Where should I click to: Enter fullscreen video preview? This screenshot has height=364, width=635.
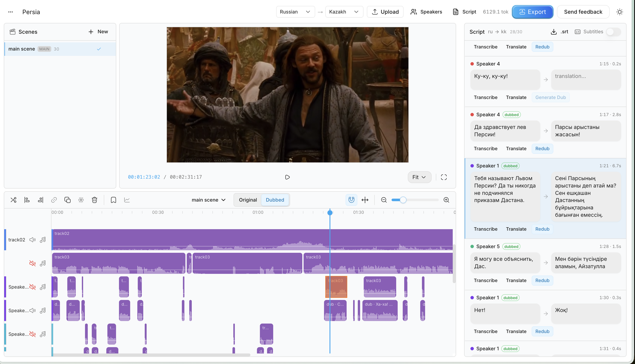pos(444,177)
